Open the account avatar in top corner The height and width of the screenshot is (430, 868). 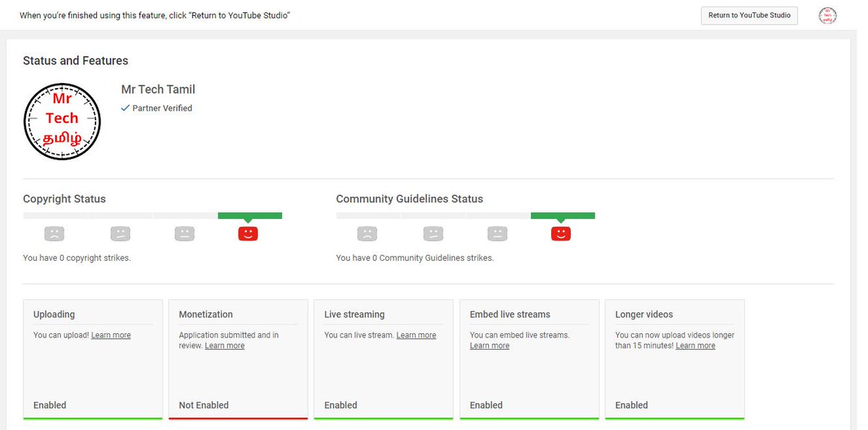coord(827,15)
